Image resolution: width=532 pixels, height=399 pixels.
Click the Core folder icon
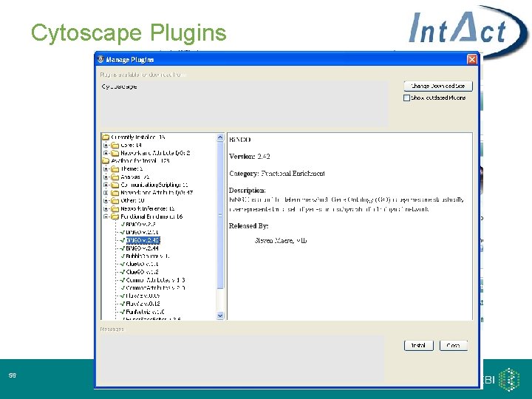click(115, 146)
